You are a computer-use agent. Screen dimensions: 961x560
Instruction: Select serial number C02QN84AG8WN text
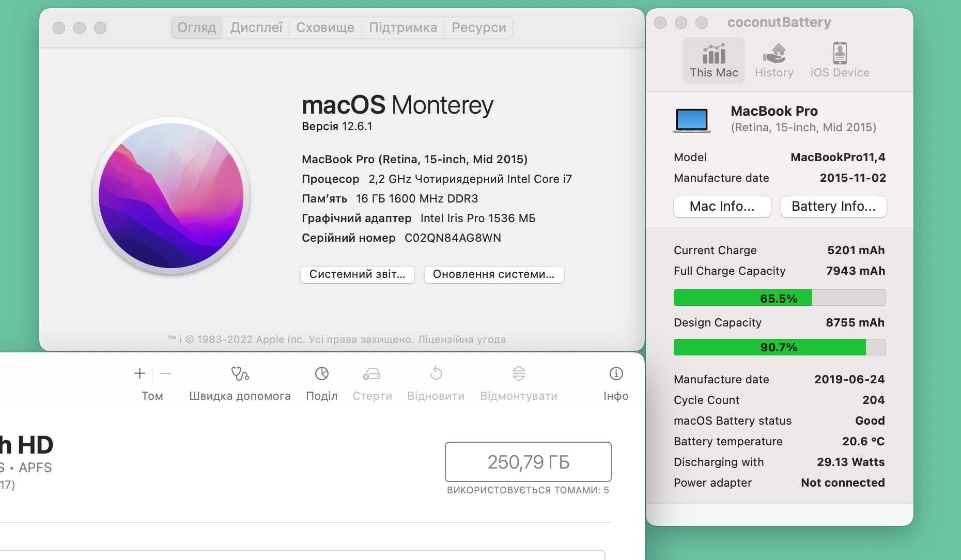click(453, 238)
